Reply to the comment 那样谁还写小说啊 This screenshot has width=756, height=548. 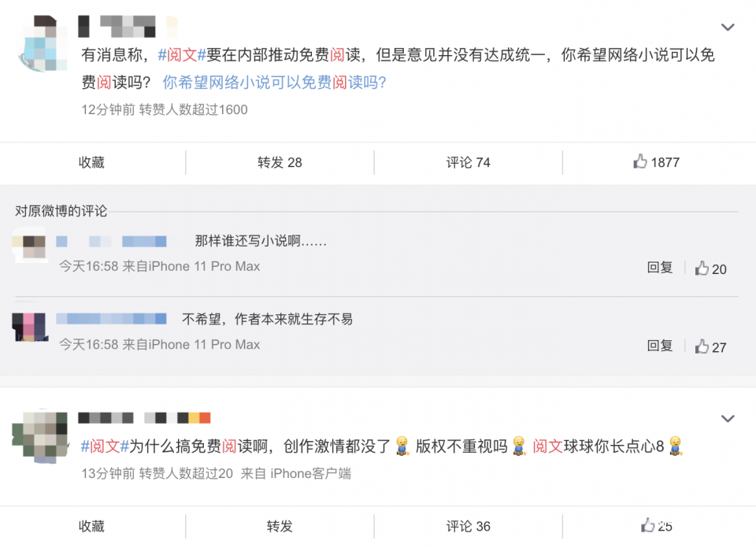[660, 268]
